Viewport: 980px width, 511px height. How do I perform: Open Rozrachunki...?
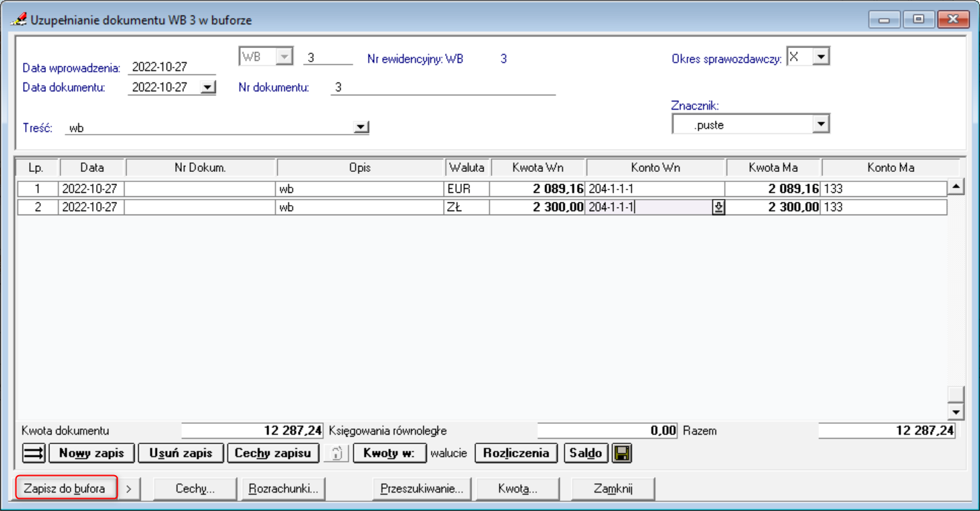(x=283, y=488)
